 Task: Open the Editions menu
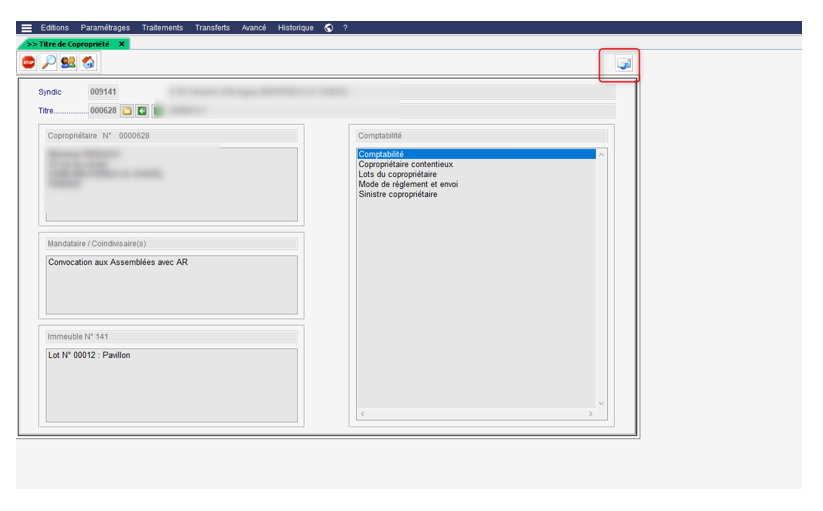click(x=55, y=28)
